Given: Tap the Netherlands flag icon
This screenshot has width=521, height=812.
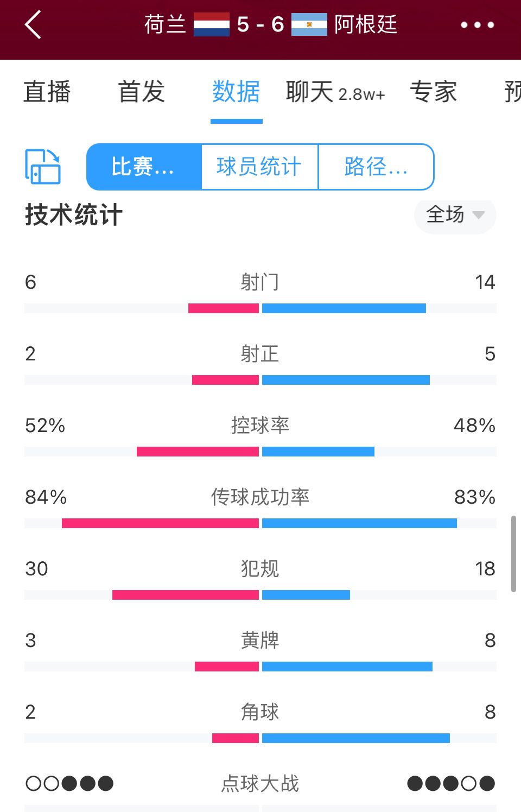Looking at the screenshot, I should pos(212,24).
